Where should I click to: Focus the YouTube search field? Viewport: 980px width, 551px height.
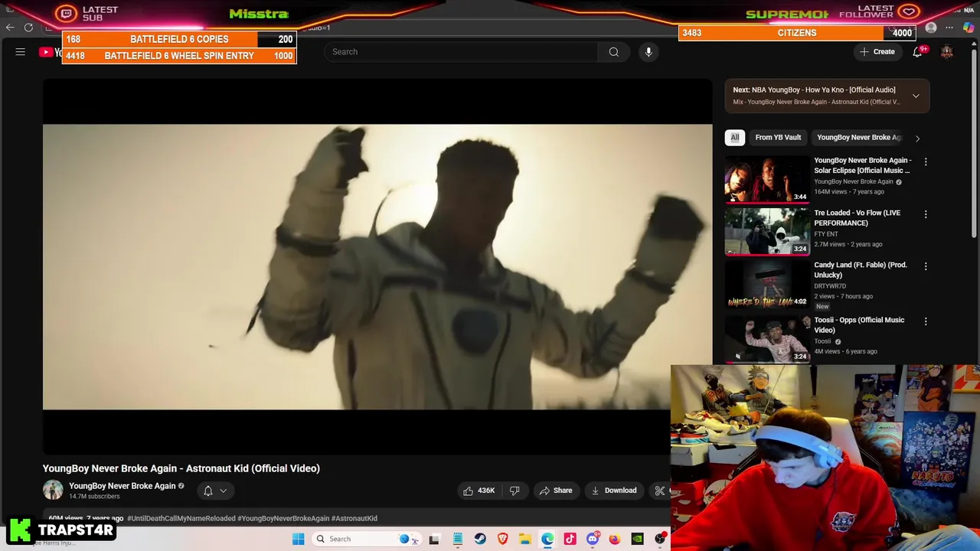click(461, 52)
